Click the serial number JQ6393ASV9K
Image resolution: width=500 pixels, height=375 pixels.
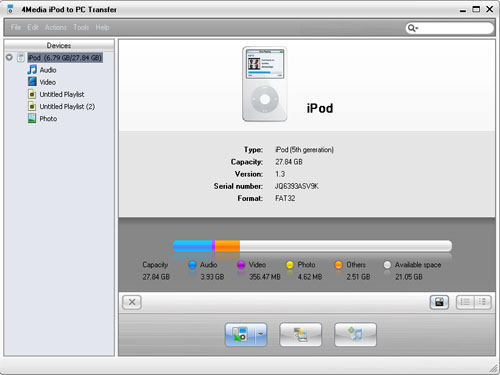(297, 186)
